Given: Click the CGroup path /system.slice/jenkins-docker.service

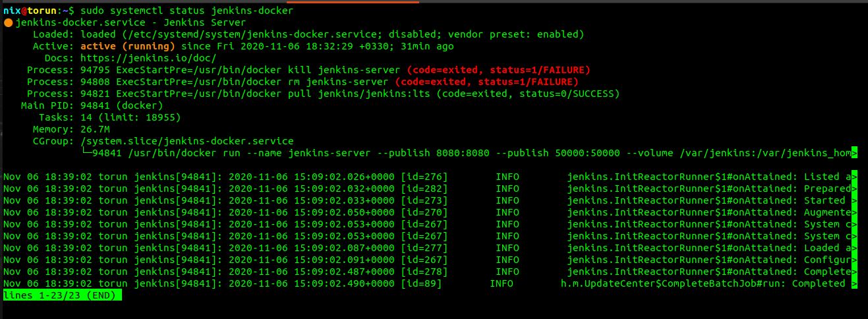Looking at the screenshot, I should [187, 142].
